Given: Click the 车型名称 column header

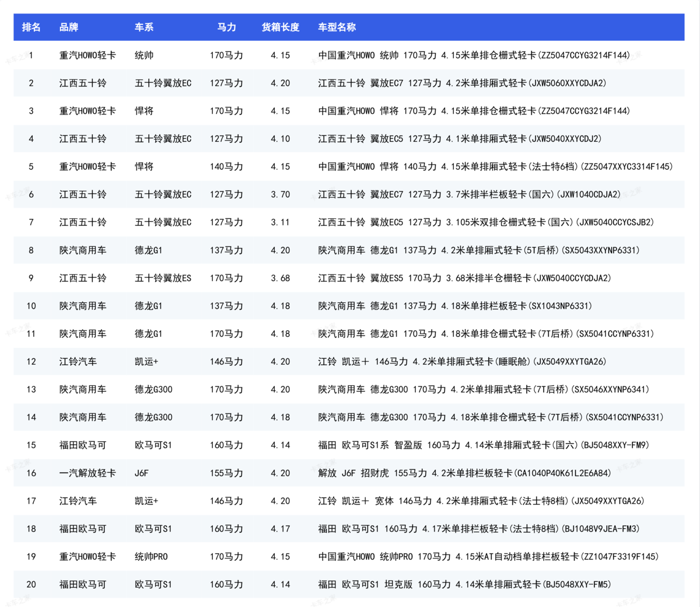Looking at the screenshot, I should click(x=337, y=27).
